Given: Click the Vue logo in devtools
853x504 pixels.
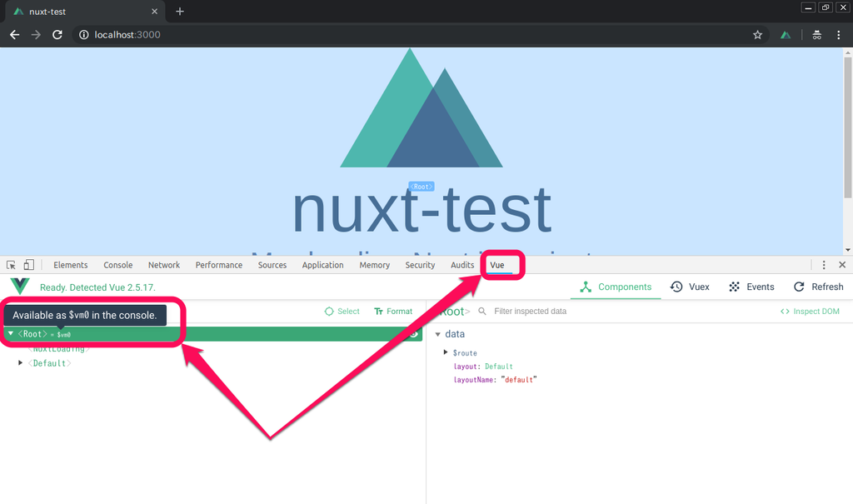Looking at the screenshot, I should click(x=20, y=287).
